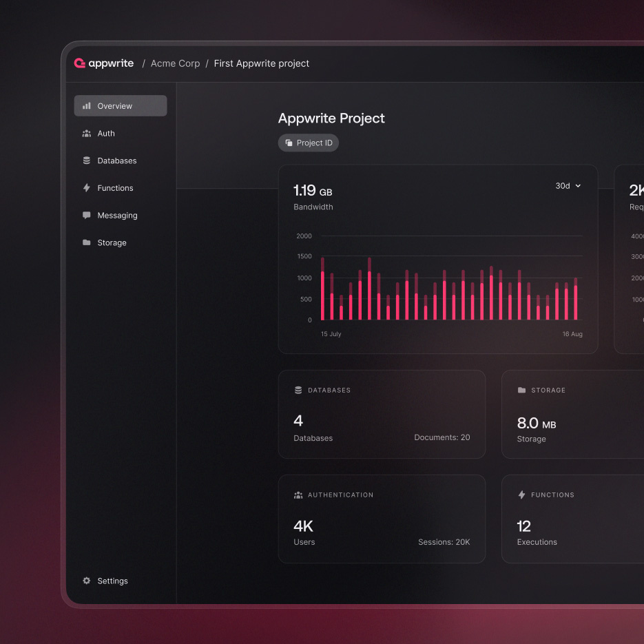Click the 12 executions value

pos(523,526)
